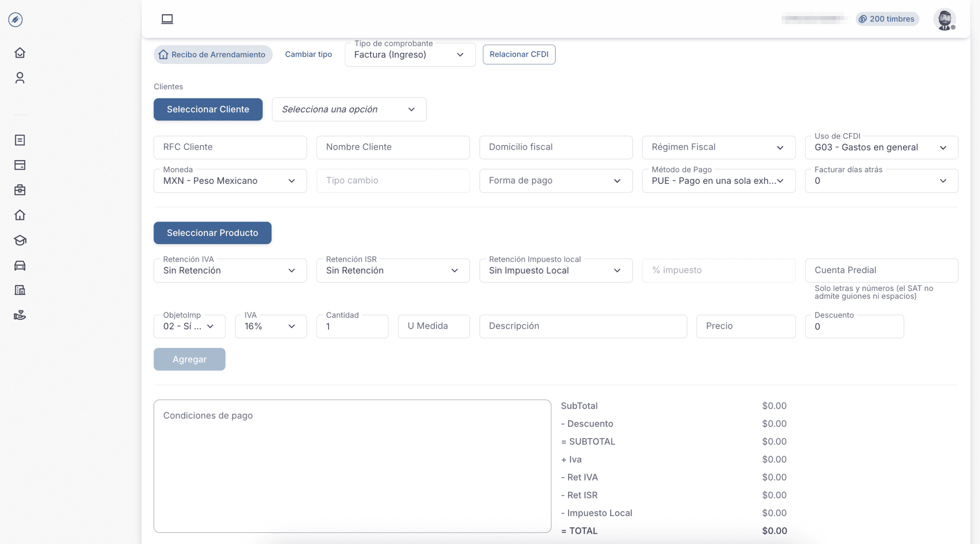Image resolution: width=980 pixels, height=544 pixels.
Task: Open the building sidebar icon
Action: point(20,290)
